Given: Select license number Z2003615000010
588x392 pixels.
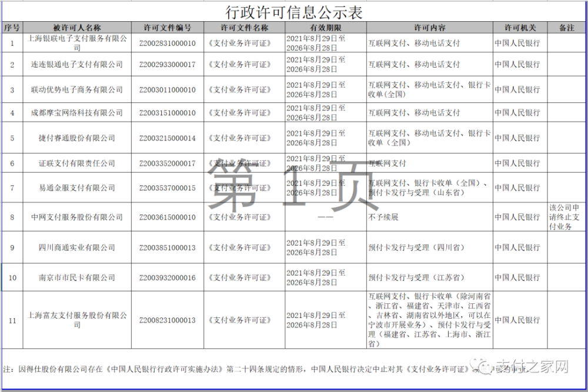Looking at the screenshot, I should click(167, 217).
